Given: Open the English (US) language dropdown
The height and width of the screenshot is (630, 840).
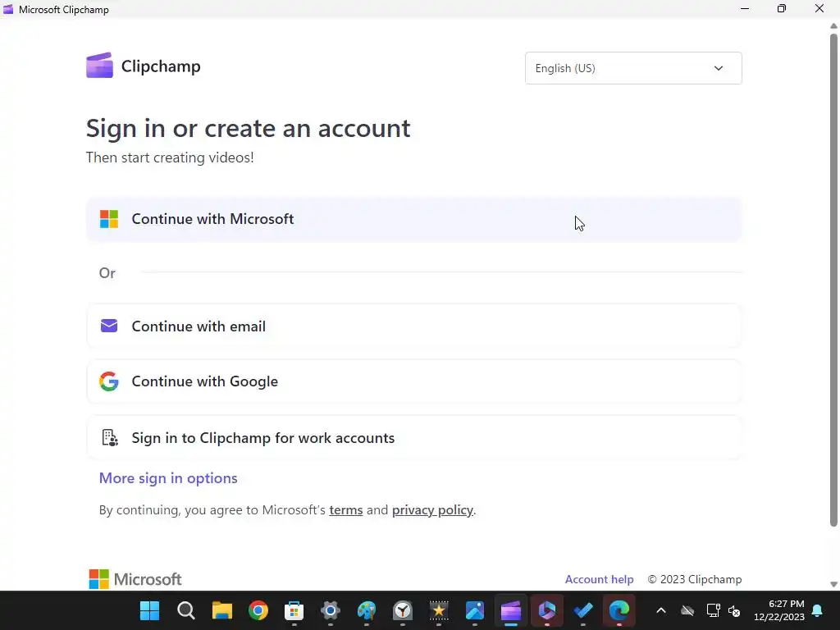Looking at the screenshot, I should (x=633, y=68).
